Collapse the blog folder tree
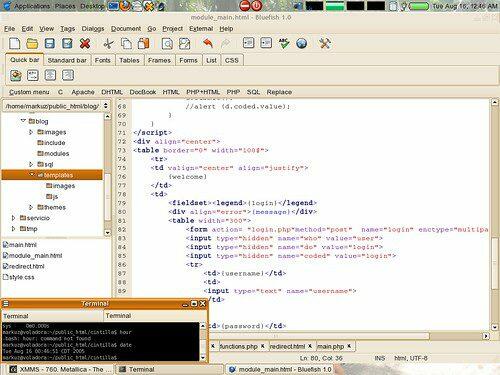 click(x=23, y=121)
